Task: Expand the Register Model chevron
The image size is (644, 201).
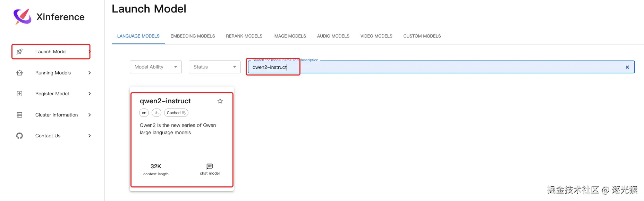Action: (x=90, y=94)
